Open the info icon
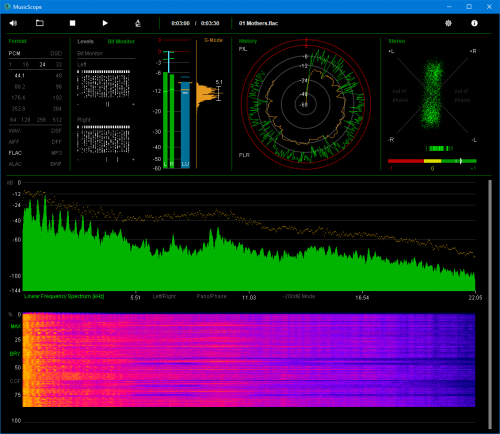Screen dimensions: 500x434 tap(474, 23)
